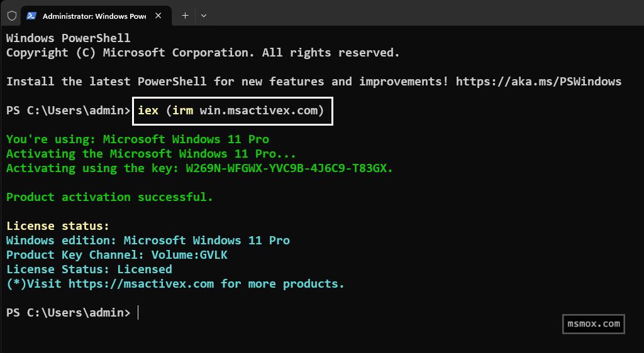Click the "Product activation successful." message
The image size is (644, 353).
pos(109,197)
